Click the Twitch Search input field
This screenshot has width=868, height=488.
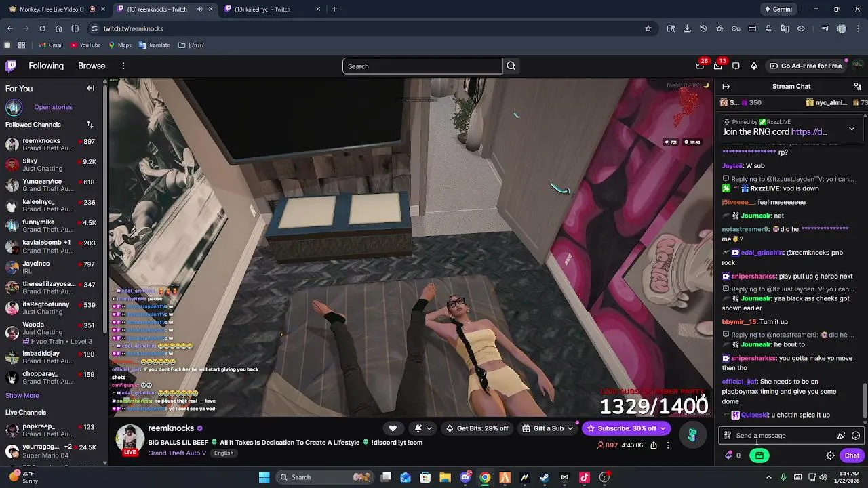tap(422, 66)
